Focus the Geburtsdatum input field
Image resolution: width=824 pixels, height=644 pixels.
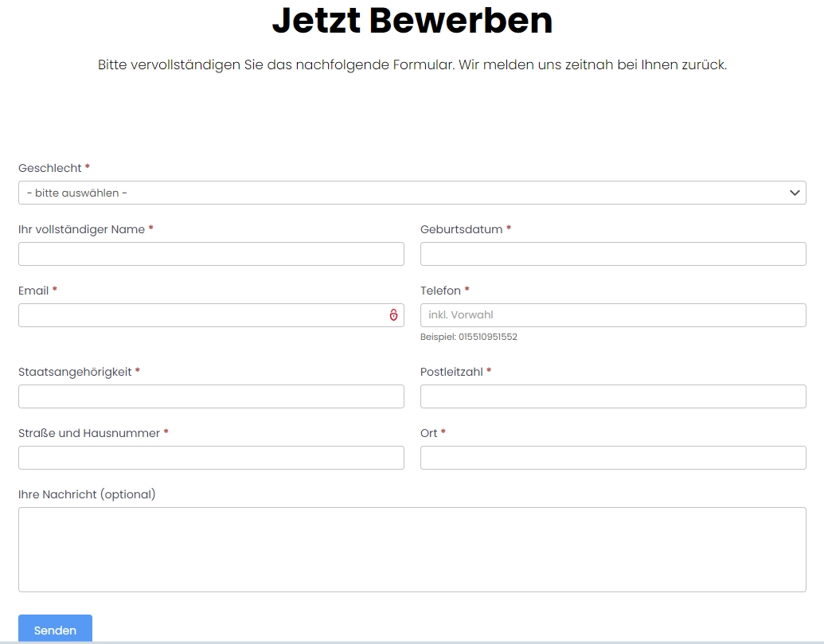613,254
